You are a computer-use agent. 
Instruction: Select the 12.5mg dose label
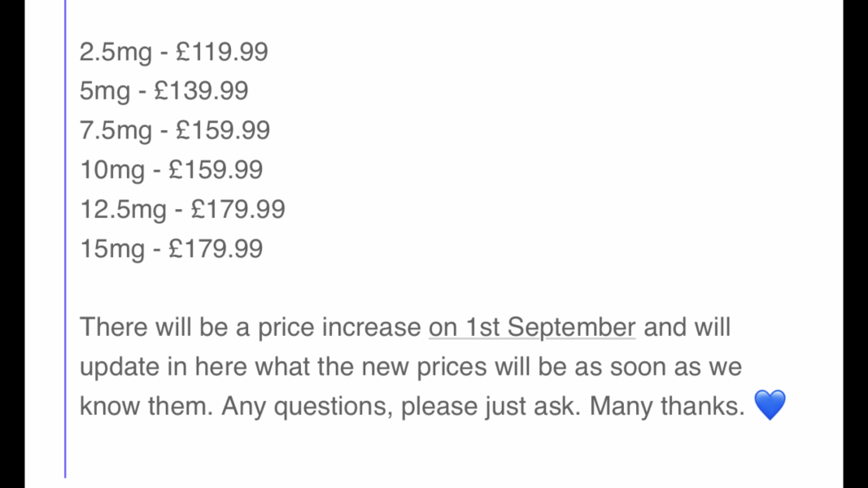pyautogui.click(x=123, y=209)
